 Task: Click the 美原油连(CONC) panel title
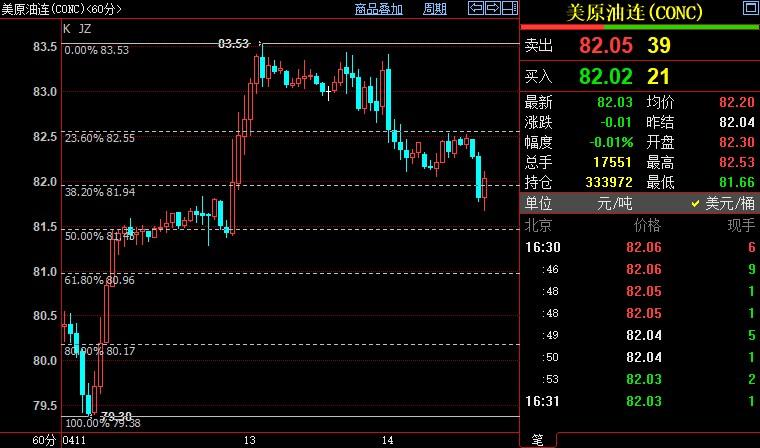(634, 12)
